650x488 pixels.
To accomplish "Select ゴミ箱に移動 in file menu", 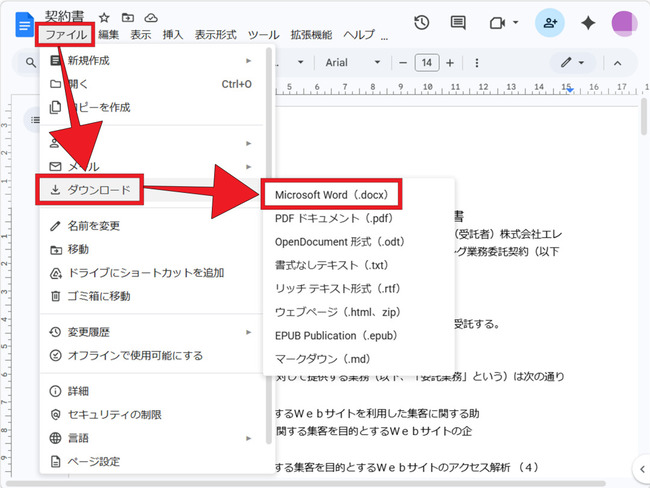I will (152, 296).
